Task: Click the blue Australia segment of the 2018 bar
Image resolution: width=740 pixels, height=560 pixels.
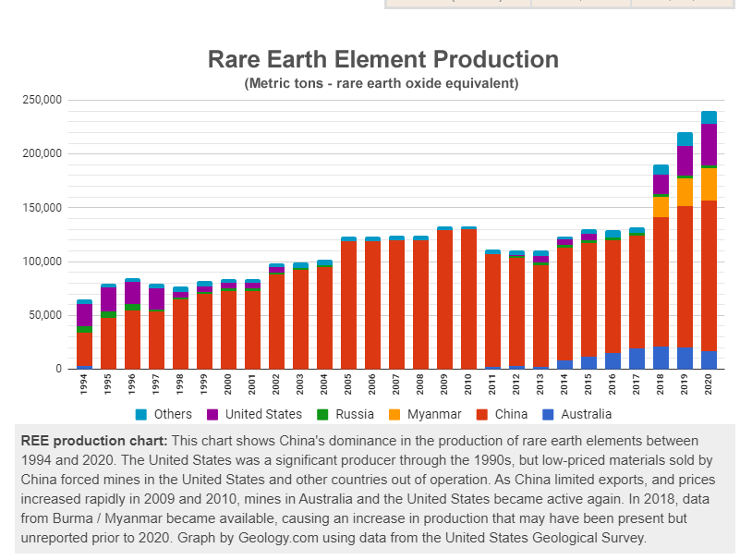Action: [x=661, y=359]
